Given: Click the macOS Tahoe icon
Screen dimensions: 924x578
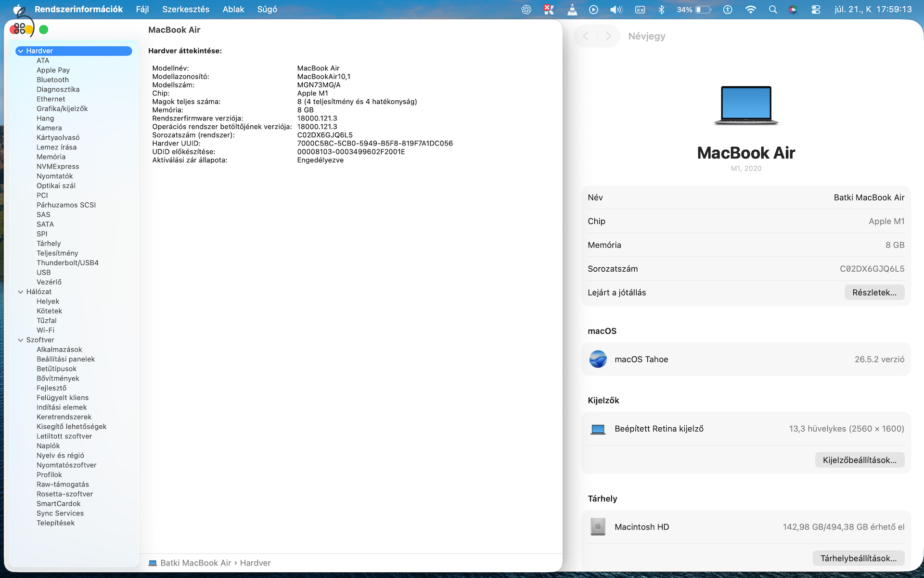Looking at the screenshot, I should click(x=598, y=359).
